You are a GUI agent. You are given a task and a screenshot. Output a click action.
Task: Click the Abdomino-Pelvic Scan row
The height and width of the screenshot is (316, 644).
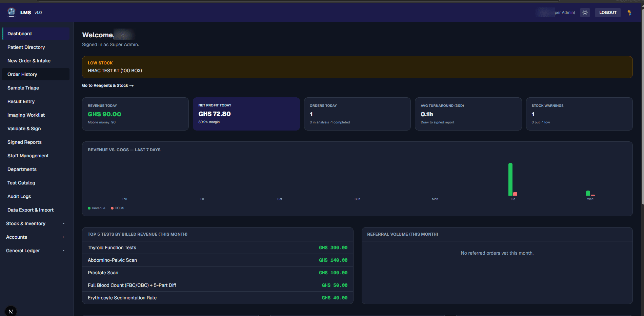point(218,260)
